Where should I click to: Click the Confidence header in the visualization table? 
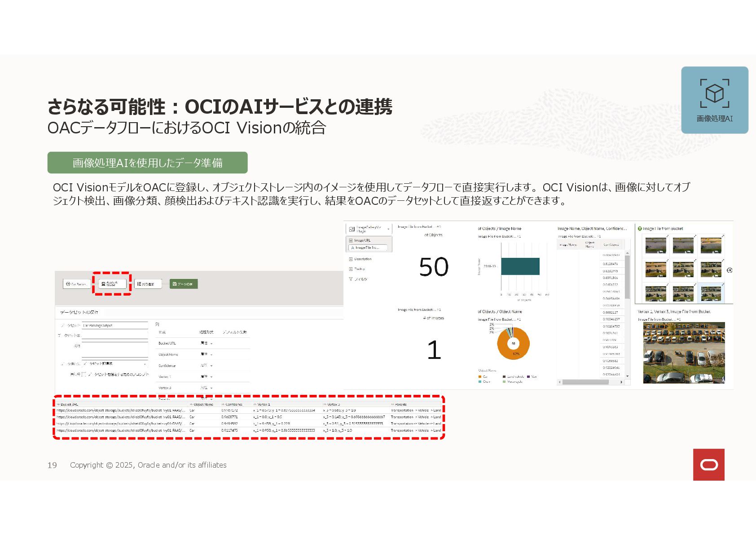[611, 245]
